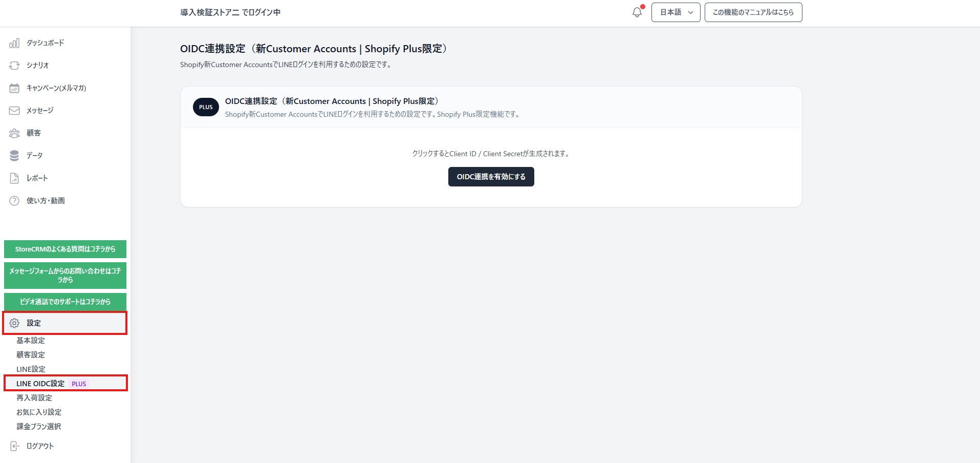Viewport: 980px width, 463px height.
Task: Open the StoreCRM FAQ green button
Action: [65, 249]
